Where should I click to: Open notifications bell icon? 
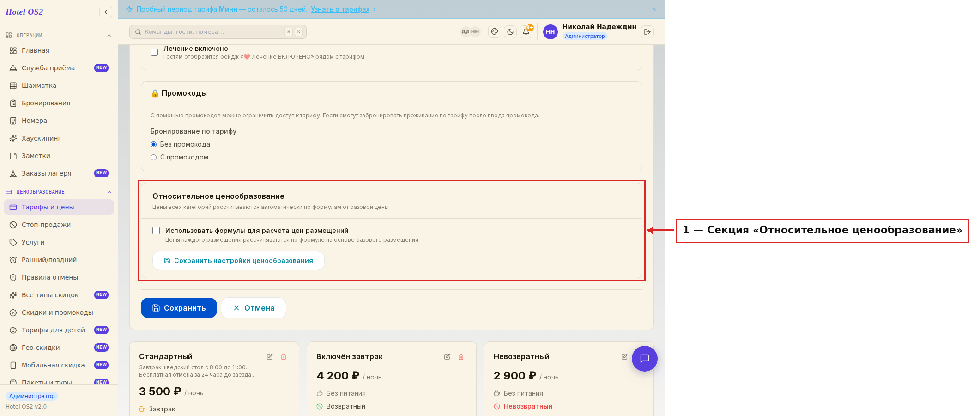tap(526, 32)
